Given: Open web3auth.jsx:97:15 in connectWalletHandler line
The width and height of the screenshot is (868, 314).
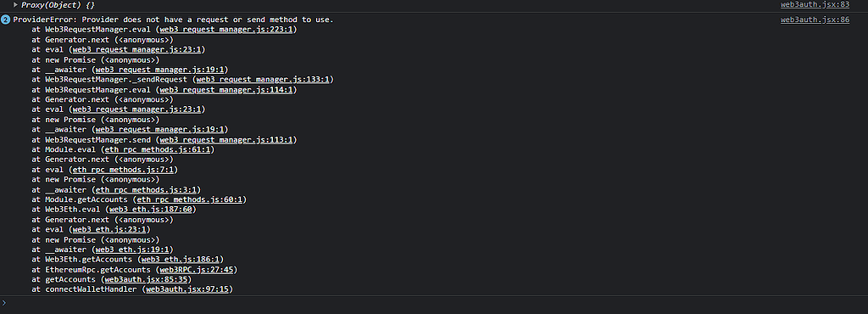Looking at the screenshot, I should coord(187,289).
